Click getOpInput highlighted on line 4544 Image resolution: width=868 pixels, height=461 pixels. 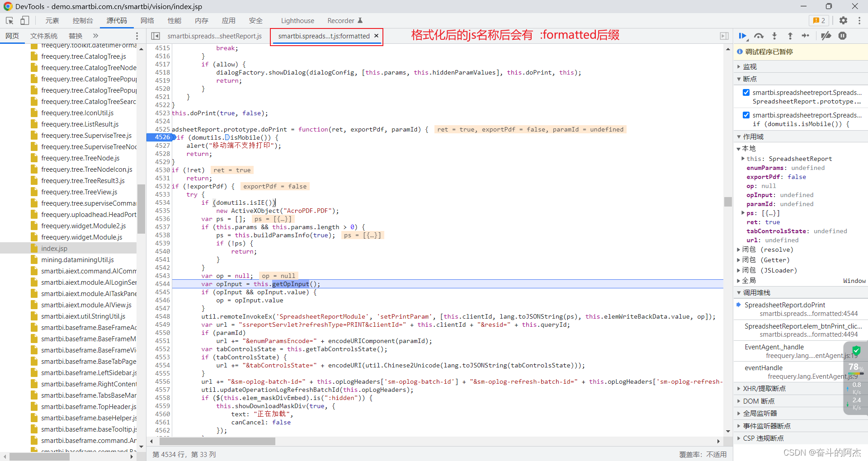(x=291, y=284)
